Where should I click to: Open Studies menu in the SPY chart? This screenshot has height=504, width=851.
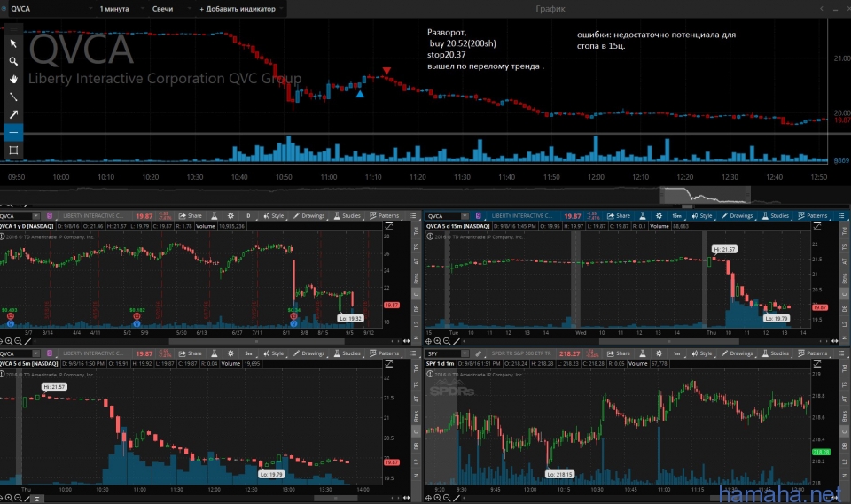pyautogui.click(x=775, y=353)
